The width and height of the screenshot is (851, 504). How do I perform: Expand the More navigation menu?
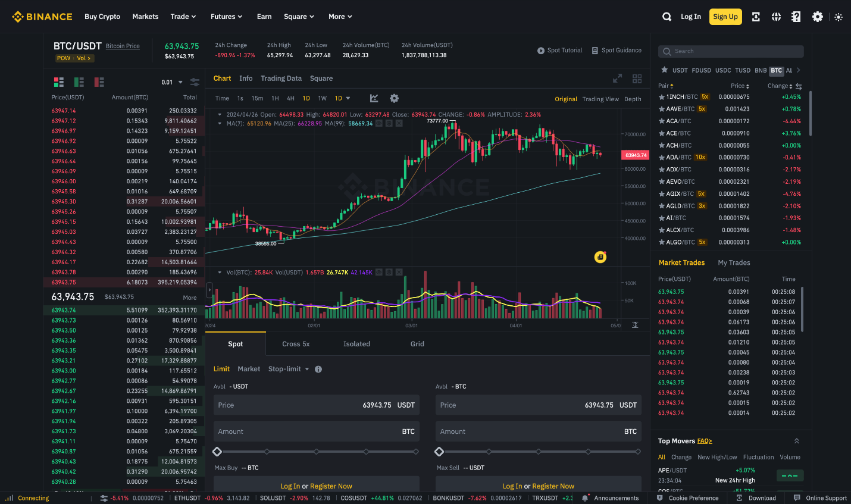pos(340,17)
